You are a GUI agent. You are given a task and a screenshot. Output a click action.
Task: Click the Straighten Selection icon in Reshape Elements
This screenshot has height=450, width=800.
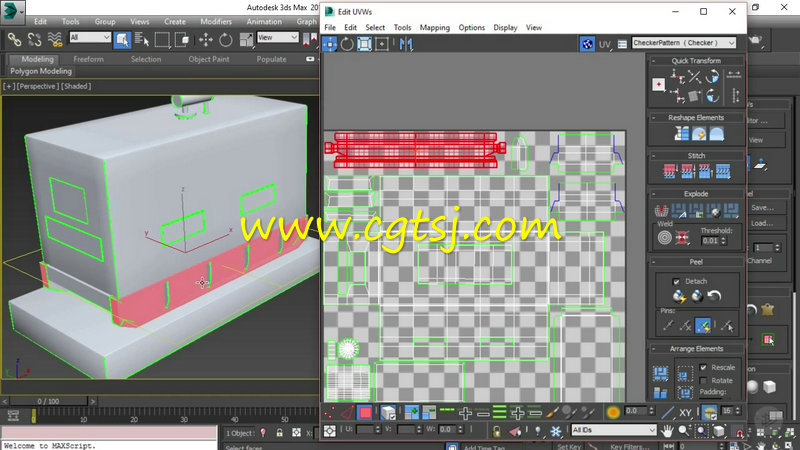click(x=682, y=134)
